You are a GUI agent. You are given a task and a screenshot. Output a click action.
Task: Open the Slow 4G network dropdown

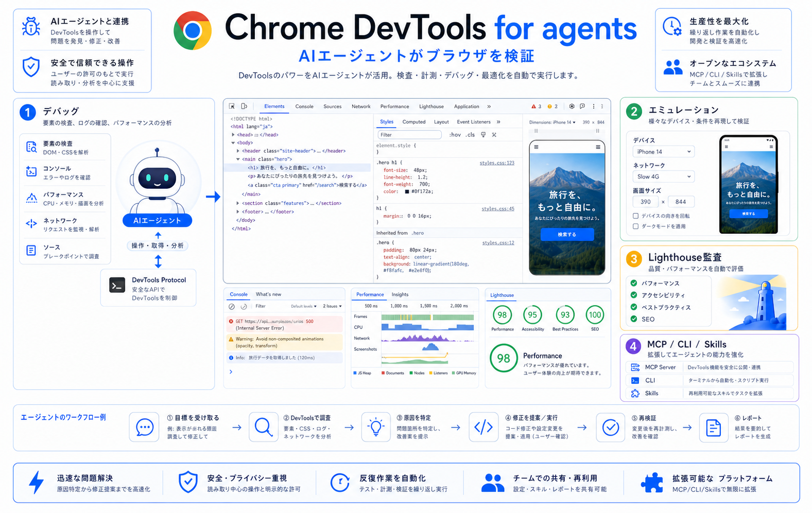point(663,176)
